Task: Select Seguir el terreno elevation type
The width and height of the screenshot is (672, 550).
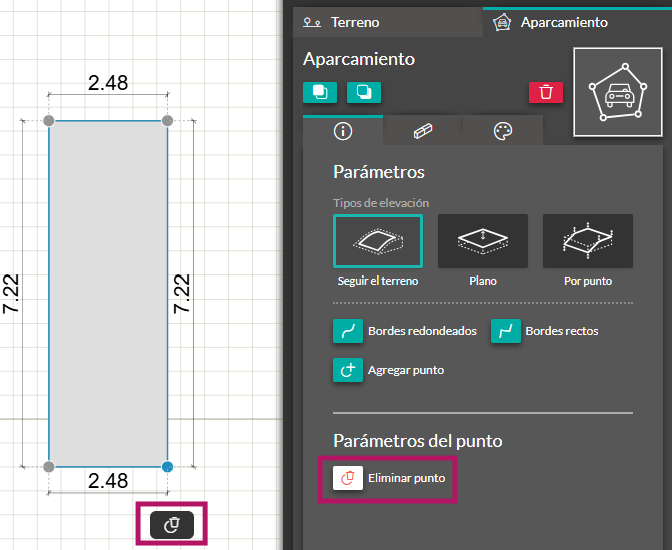Action: click(378, 241)
